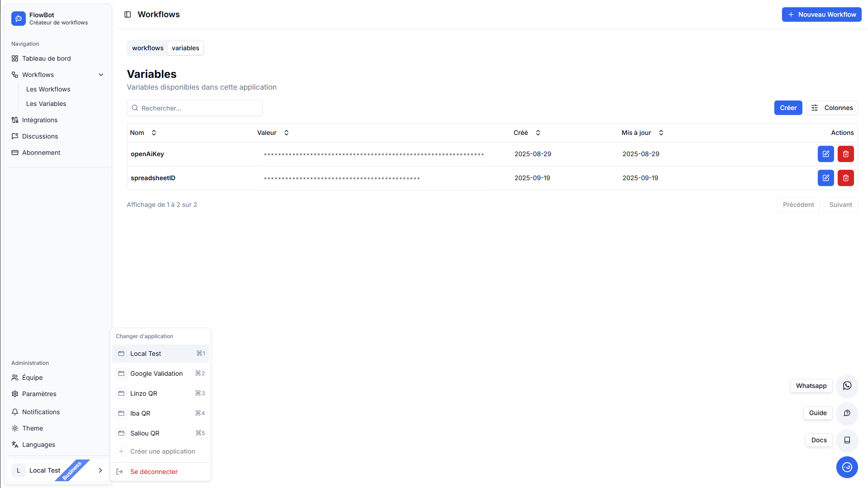Image resolution: width=868 pixels, height=488 pixels.
Task: Click the Créer button
Action: tap(788, 108)
